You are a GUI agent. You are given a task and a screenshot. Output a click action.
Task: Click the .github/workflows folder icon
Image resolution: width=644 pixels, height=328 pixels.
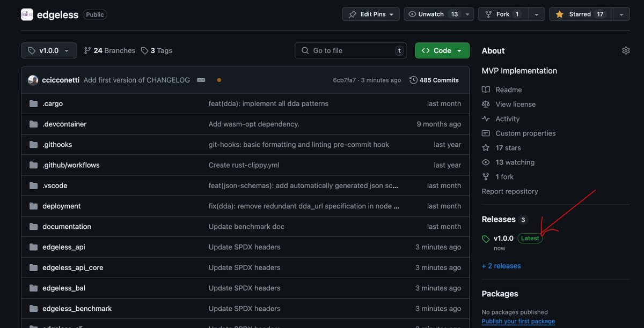33,165
